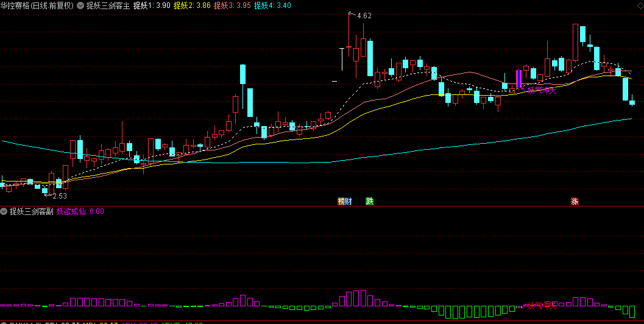Open the dropdown arrow beside 捉妖三剑客副
Screen dimensions: 644x324
[4, 211]
